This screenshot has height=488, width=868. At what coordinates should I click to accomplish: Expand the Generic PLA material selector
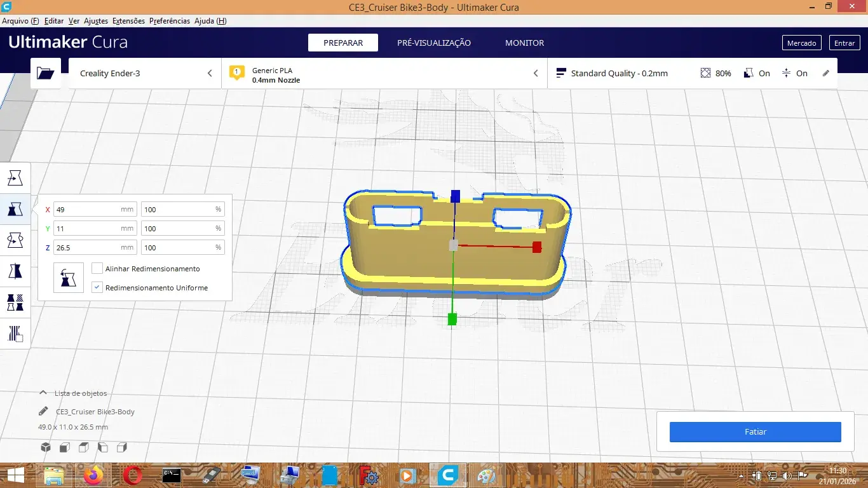tap(384, 73)
